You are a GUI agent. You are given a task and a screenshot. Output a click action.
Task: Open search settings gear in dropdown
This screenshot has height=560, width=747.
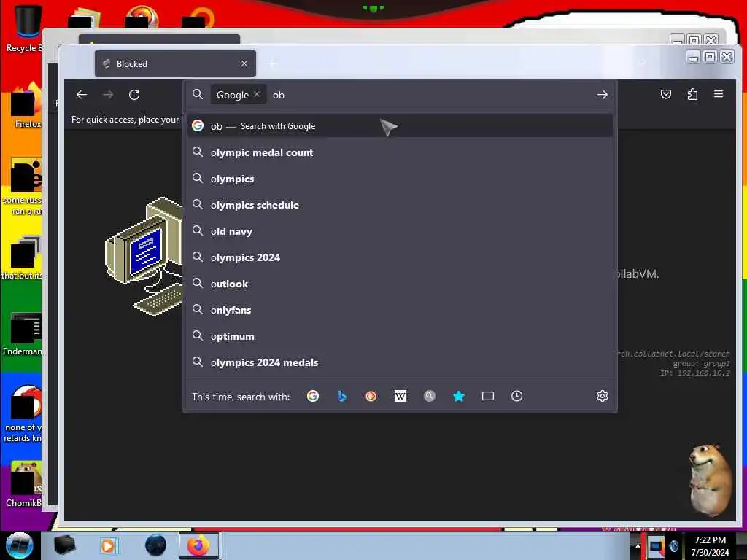tap(602, 396)
